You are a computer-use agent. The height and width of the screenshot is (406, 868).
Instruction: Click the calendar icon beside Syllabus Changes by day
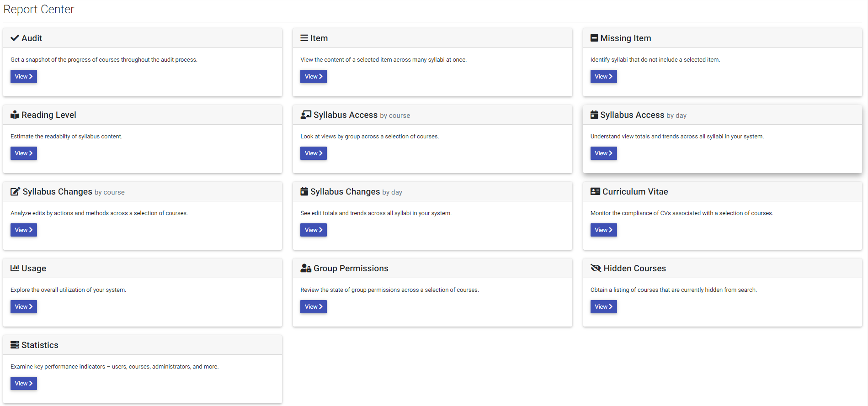tap(304, 191)
